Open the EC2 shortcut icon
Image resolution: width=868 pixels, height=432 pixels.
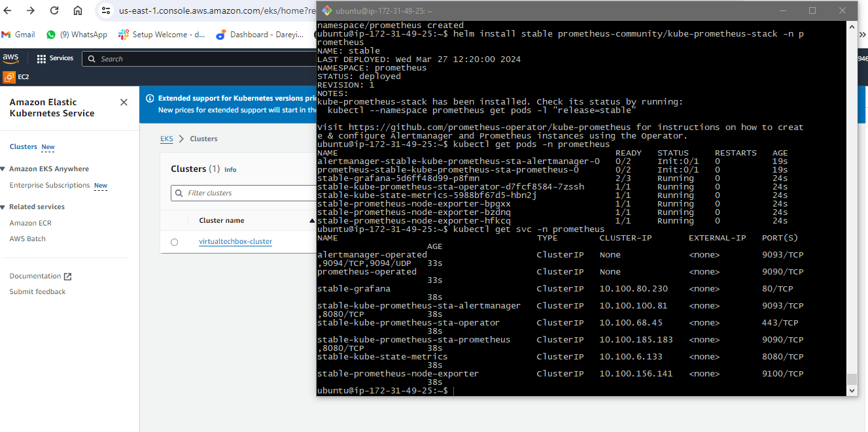pos(9,77)
